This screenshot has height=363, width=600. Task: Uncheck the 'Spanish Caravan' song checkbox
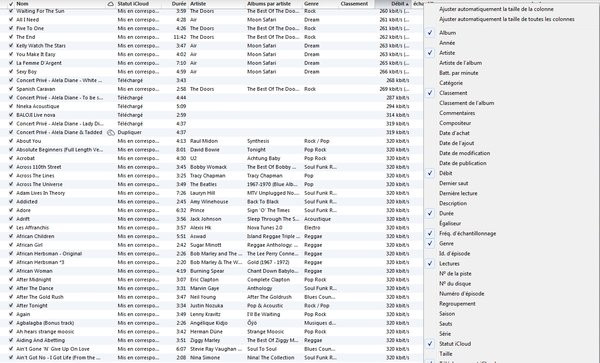pos(11,89)
